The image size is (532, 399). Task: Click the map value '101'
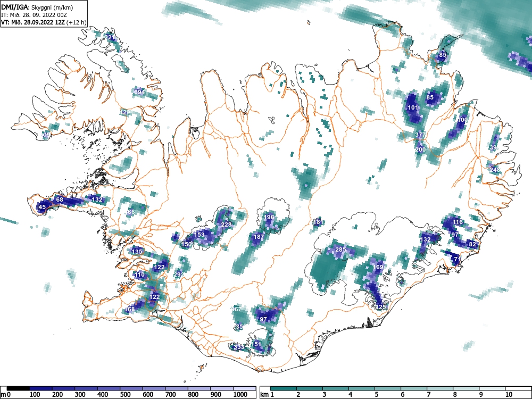(x=413, y=107)
